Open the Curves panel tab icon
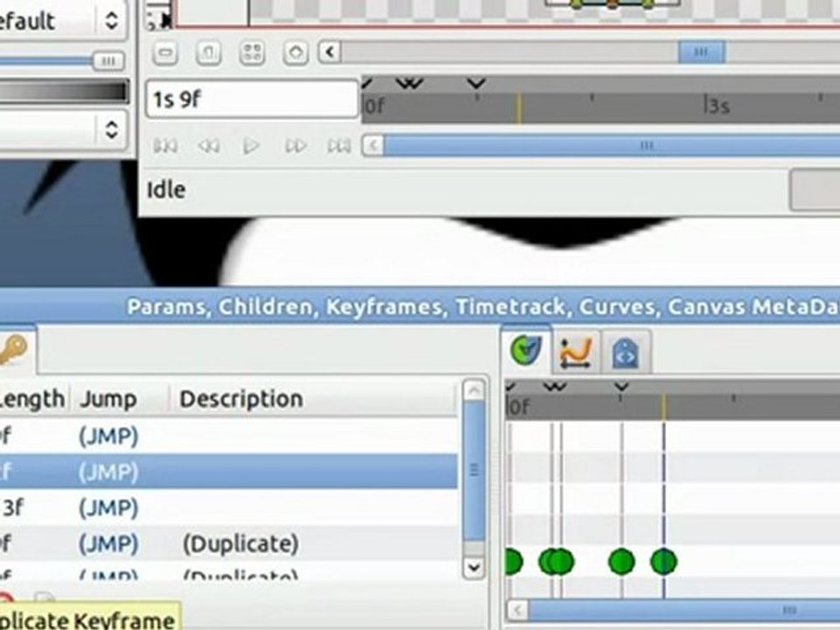 pyautogui.click(x=576, y=353)
